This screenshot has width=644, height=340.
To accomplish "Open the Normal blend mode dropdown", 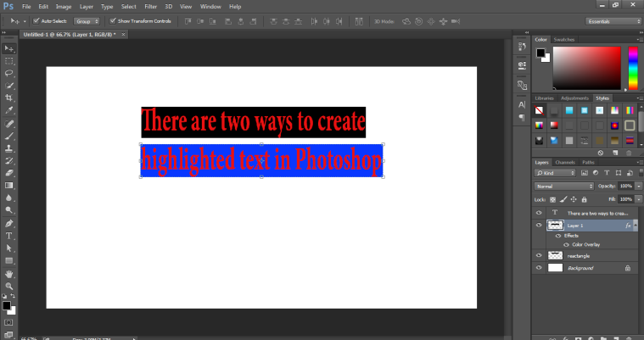I will [x=564, y=186].
